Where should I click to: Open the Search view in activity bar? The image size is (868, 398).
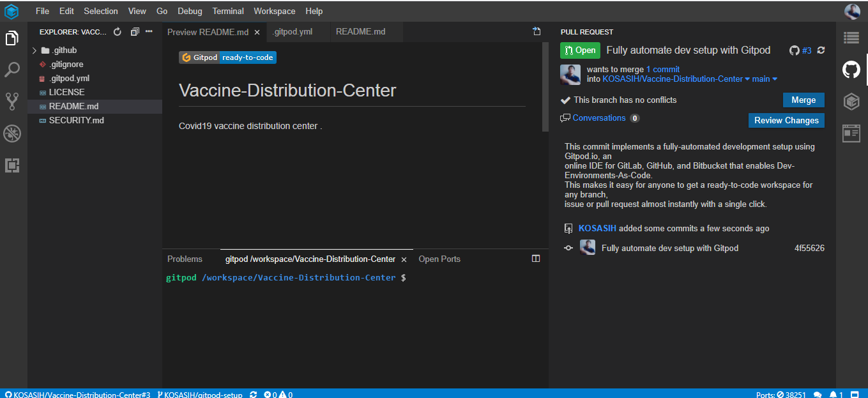(x=12, y=70)
